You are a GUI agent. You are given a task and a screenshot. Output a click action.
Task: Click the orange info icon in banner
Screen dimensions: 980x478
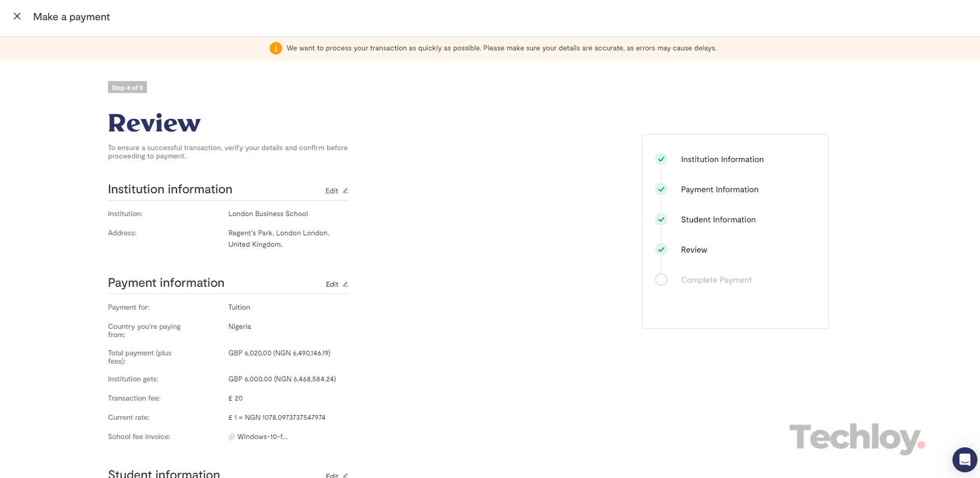[x=276, y=48]
